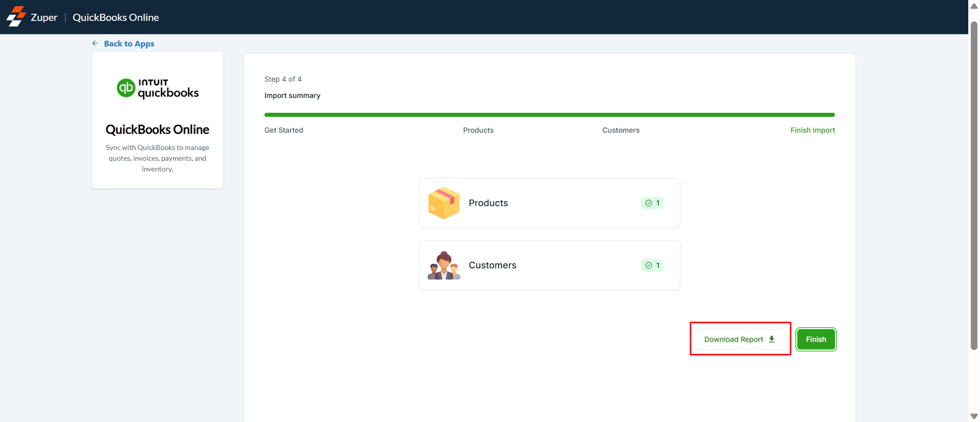Click the 'Sync with QuickBooks' description text

tap(158, 158)
